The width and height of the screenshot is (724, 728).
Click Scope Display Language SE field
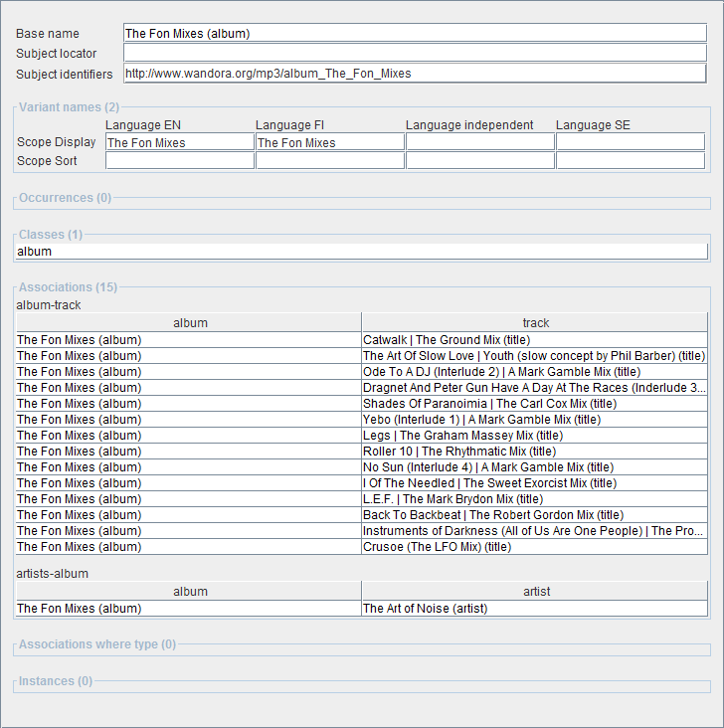pyautogui.click(x=631, y=142)
